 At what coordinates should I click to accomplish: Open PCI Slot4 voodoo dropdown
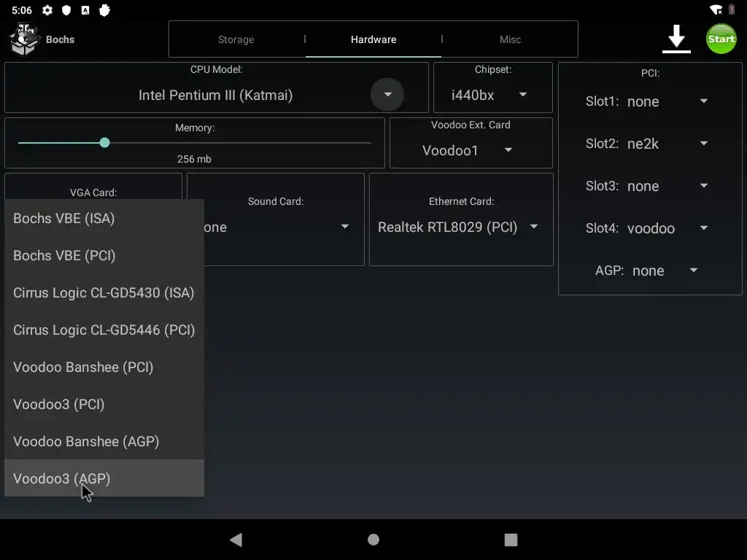(x=667, y=228)
